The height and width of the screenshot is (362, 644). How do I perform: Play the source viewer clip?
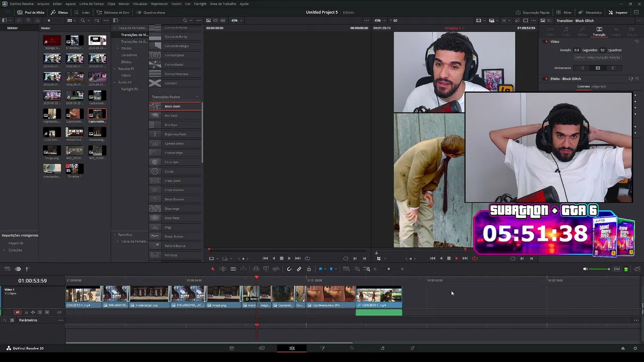pos(289,258)
